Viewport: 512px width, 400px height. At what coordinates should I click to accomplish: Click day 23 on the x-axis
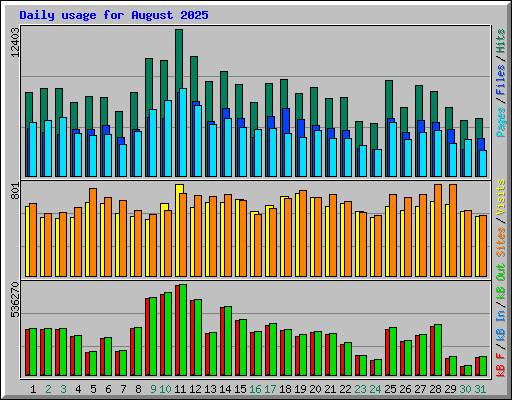click(x=360, y=389)
